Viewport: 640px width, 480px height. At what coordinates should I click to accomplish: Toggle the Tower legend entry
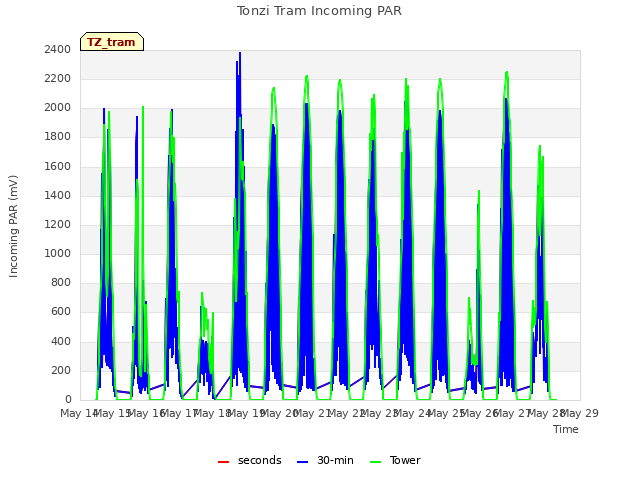point(395,460)
